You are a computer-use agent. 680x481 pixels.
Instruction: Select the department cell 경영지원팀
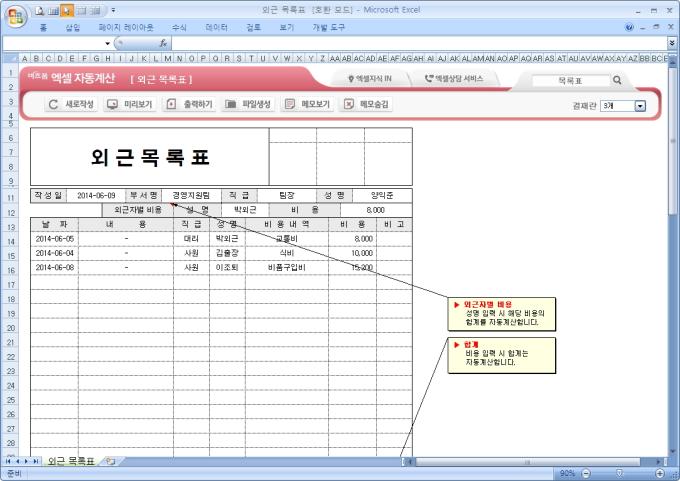[191, 196]
